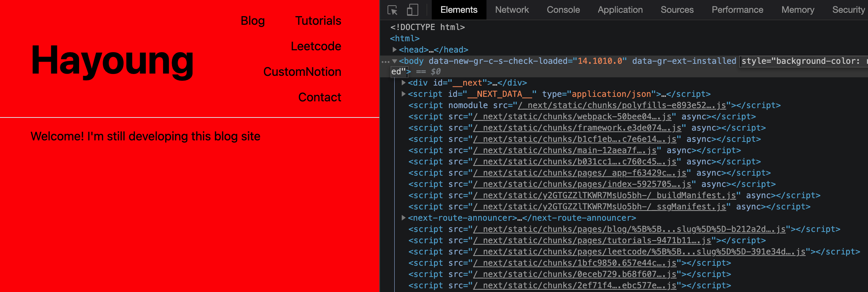This screenshot has width=868, height=292.
Task: Open the Performance tab
Action: (x=737, y=10)
